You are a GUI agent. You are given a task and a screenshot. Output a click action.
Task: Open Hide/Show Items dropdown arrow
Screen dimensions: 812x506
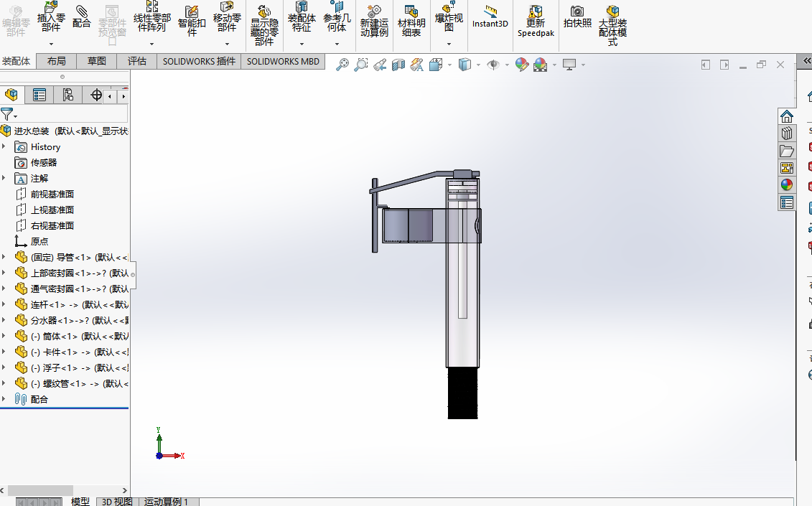pyautogui.click(x=507, y=65)
